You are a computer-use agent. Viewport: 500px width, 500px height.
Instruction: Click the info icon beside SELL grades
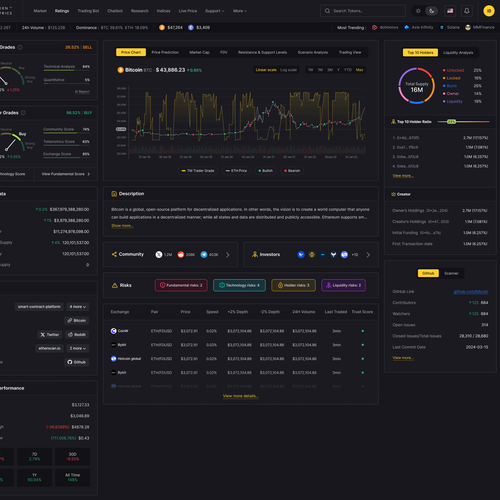(x=20, y=47)
